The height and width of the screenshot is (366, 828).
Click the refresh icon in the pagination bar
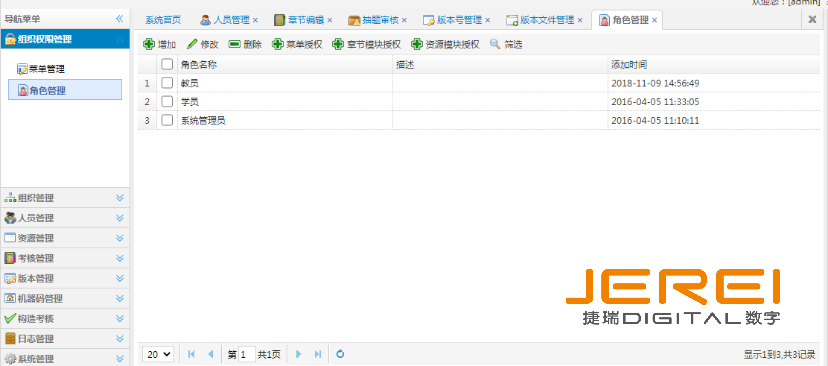(x=340, y=354)
